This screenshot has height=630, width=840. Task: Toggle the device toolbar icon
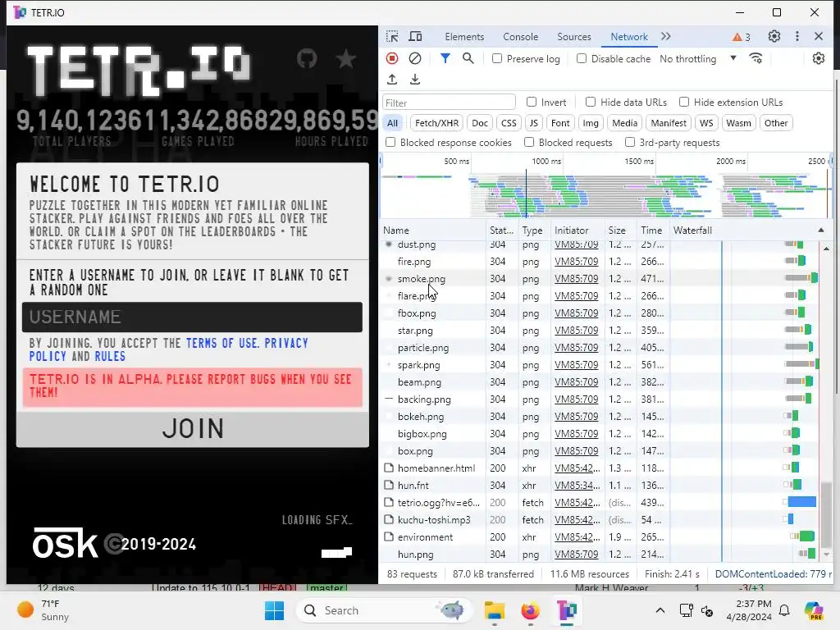[415, 36]
